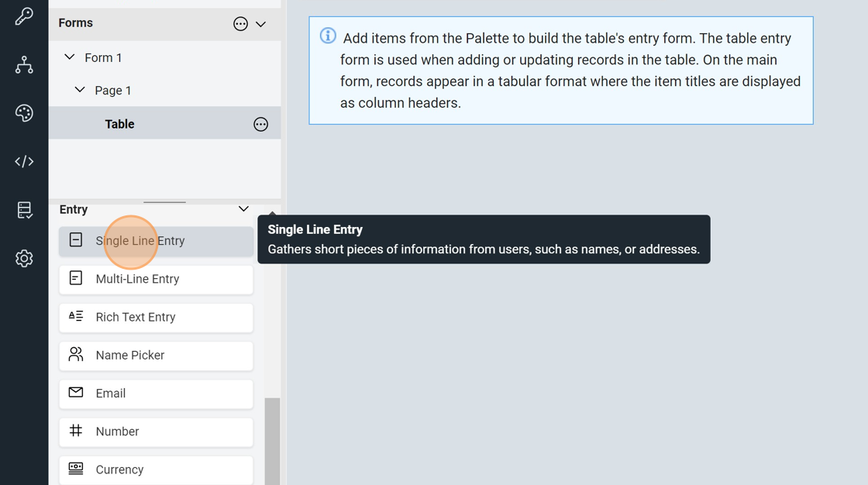Image resolution: width=868 pixels, height=485 pixels.
Task: Add a Rich Text Entry item
Action: [x=156, y=318]
